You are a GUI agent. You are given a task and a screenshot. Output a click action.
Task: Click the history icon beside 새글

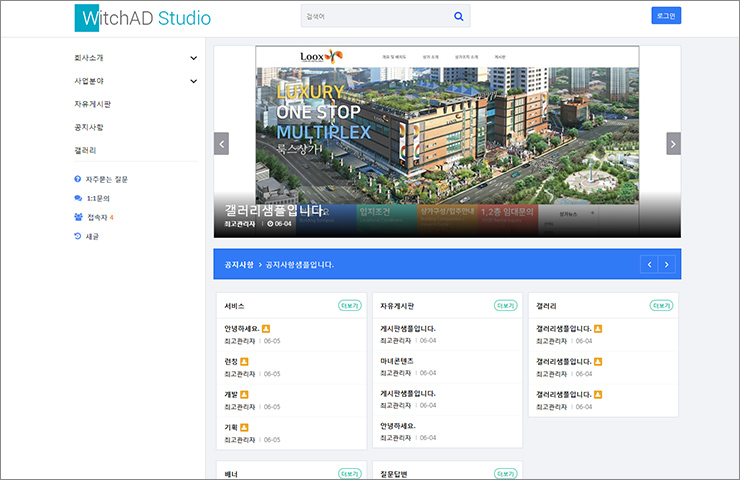tap(78, 236)
